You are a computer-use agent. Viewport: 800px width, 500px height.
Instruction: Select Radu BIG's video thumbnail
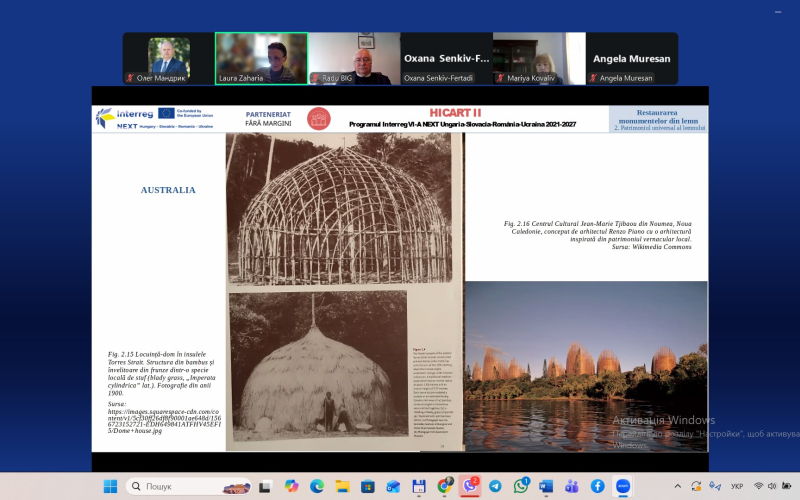pos(354,58)
